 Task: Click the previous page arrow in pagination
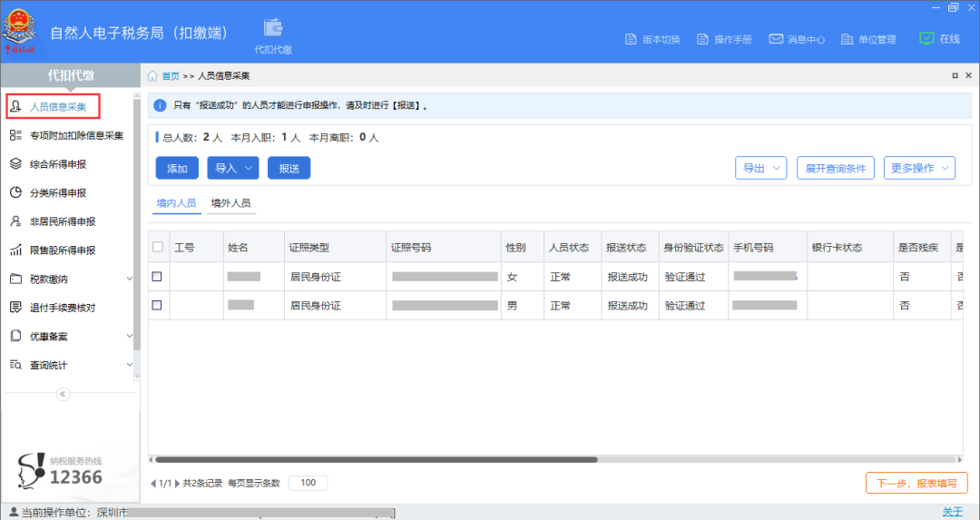click(x=153, y=483)
